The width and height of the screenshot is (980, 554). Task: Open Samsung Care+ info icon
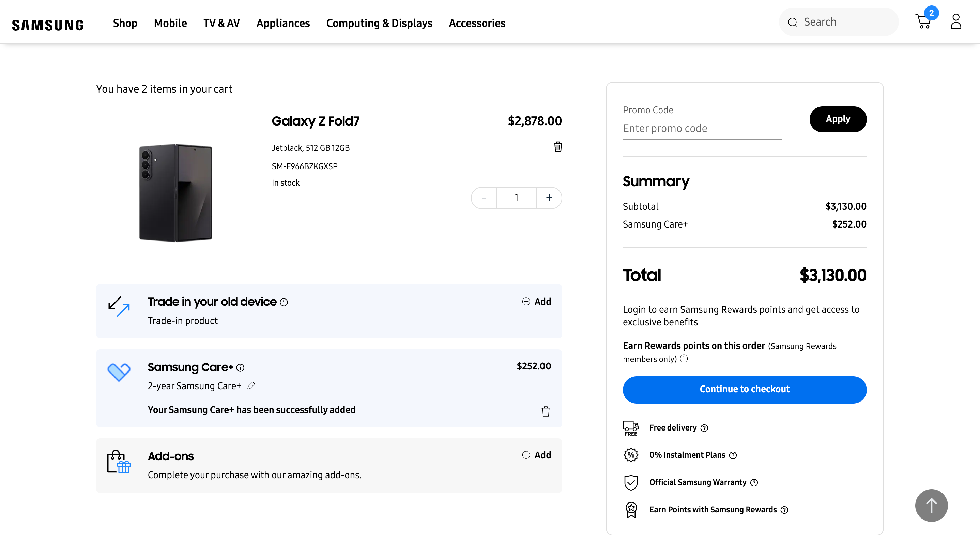pyautogui.click(x=240, y=368)
